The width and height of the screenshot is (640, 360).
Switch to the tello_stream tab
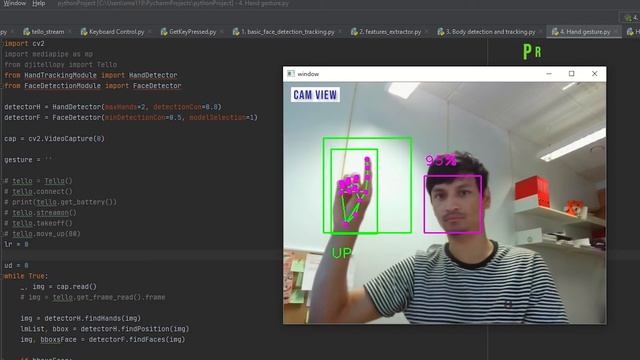[48, 31]
